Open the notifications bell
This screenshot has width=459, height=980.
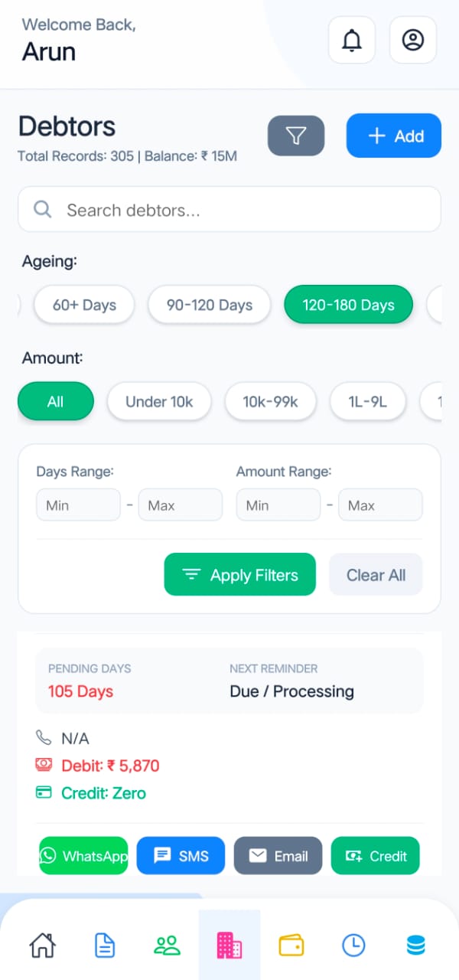pos(352,40)
